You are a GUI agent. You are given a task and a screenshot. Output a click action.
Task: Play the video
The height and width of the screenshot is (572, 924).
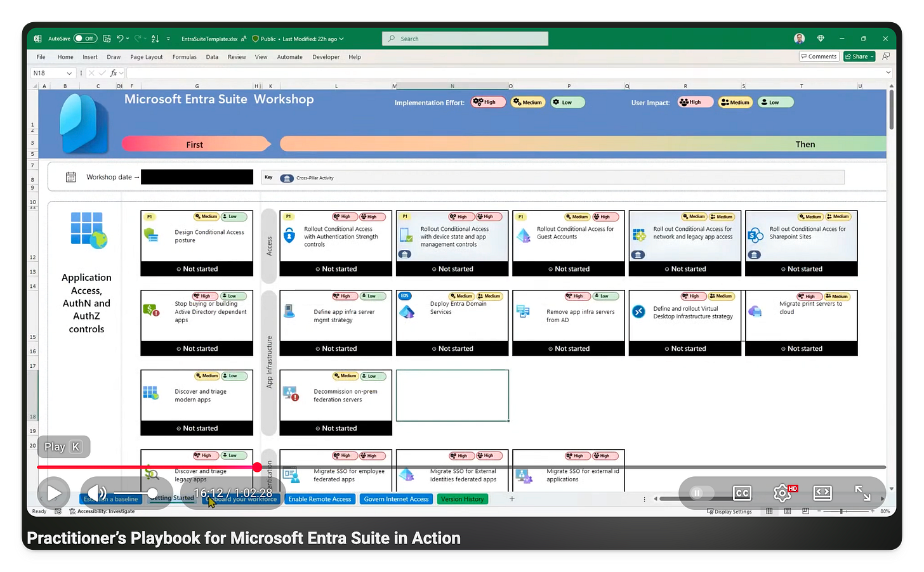click(x=54, y=493)
